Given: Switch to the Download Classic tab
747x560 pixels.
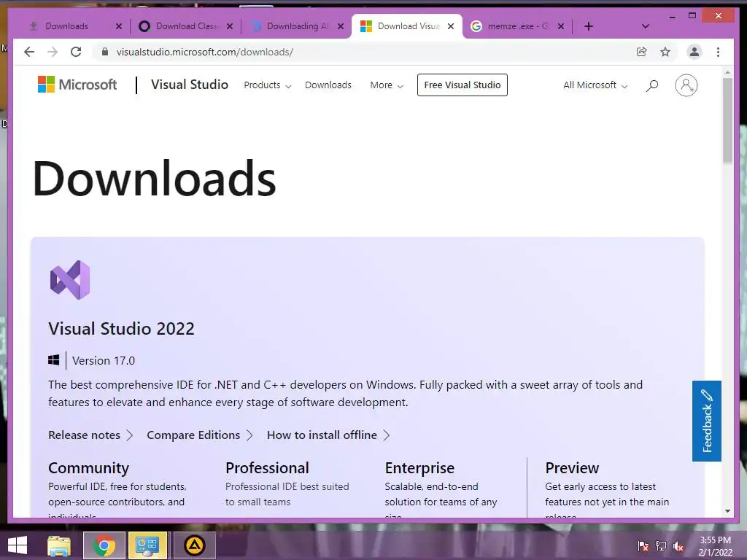Looking at the screenshot, I should [x=187, y=26].
